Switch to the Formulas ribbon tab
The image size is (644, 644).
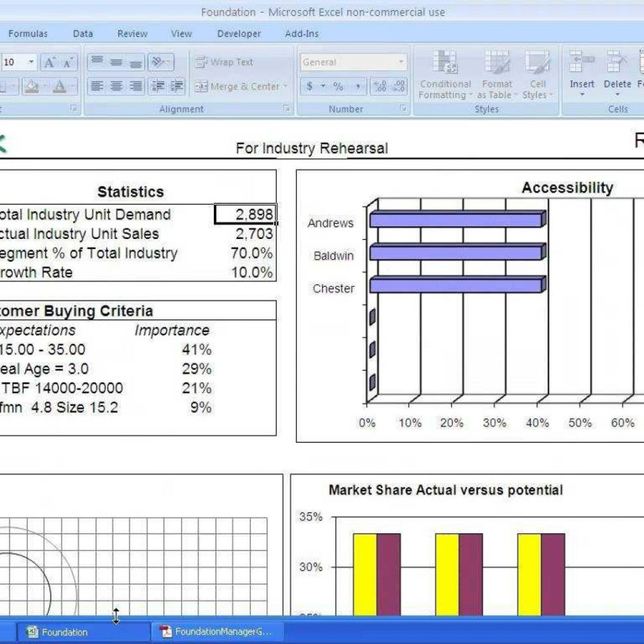point(29,33)
